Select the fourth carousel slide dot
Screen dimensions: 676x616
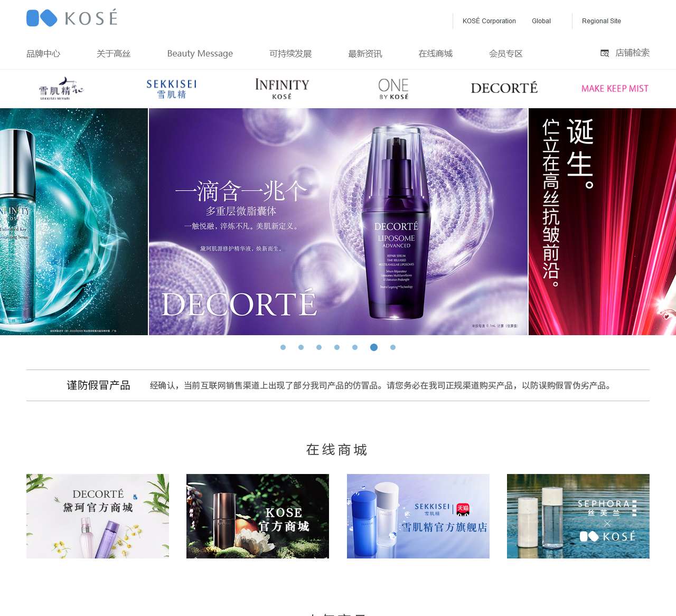pos(337,347)
